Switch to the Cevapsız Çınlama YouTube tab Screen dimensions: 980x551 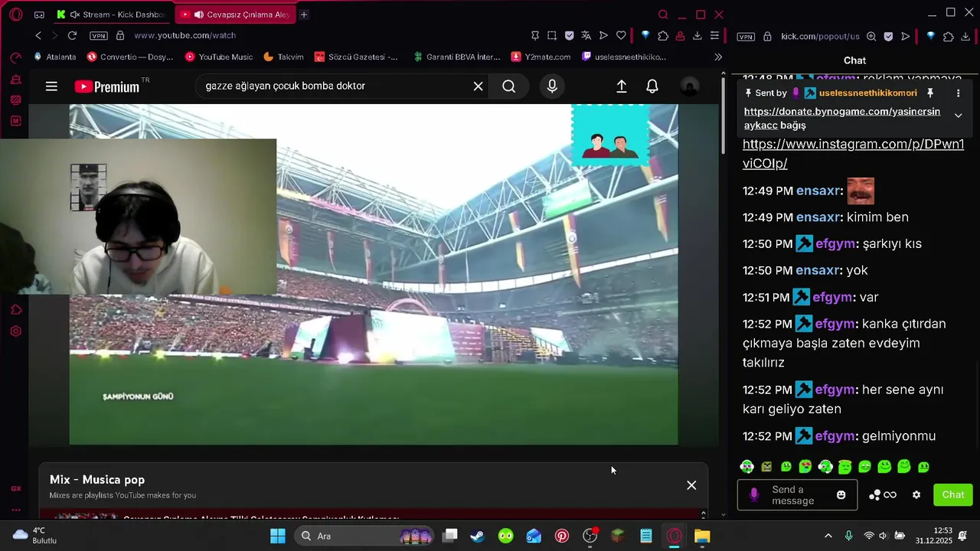235,15
